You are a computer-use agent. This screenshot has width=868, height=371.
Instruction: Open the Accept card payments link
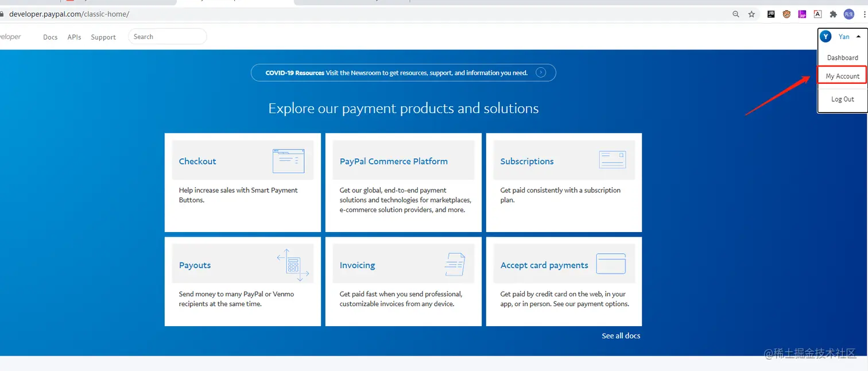click(544, 265)
